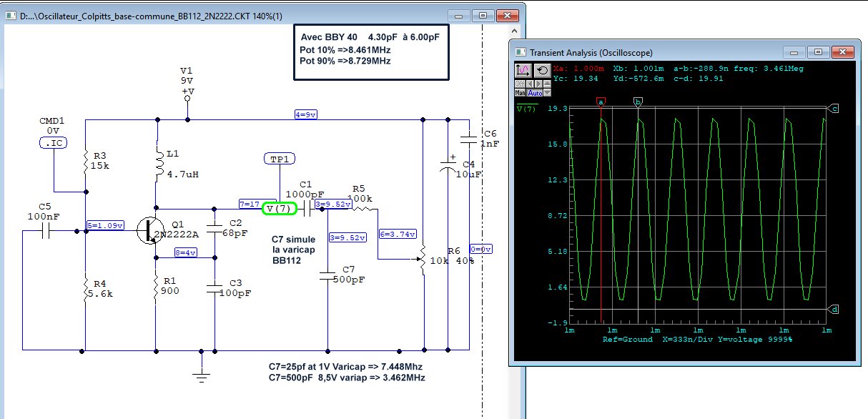Click horizontal cursor marker c

[x=834, y=109]
